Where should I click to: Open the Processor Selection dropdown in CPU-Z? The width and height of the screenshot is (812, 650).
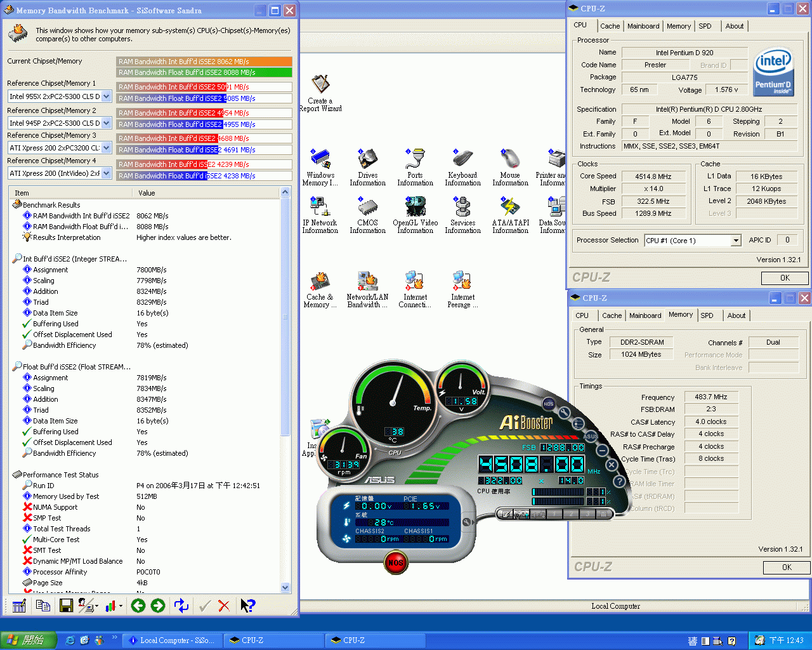point(736,241)
